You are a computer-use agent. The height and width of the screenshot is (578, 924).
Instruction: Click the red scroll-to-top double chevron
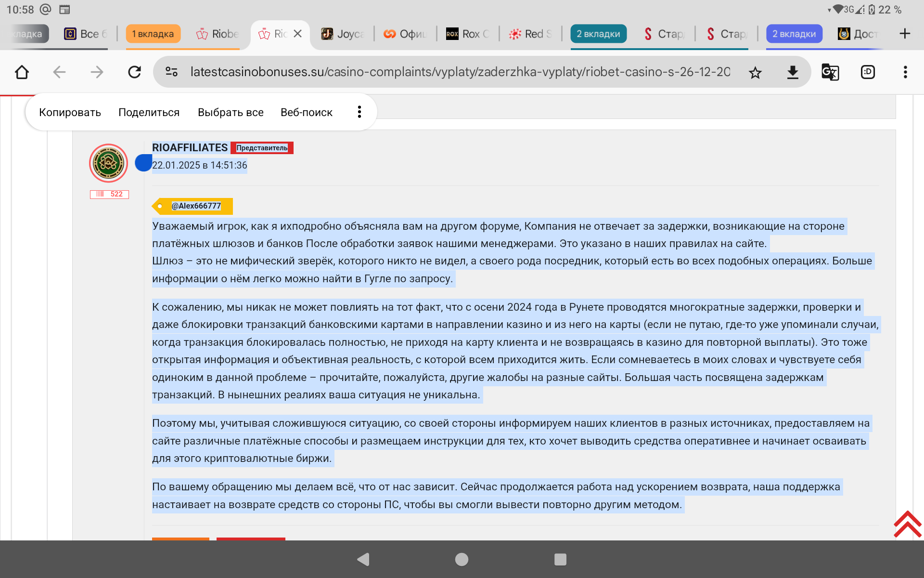point(907,524)
